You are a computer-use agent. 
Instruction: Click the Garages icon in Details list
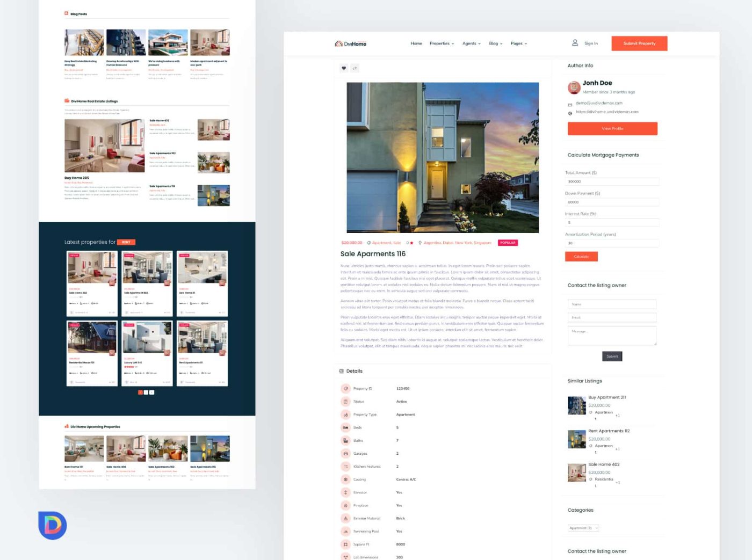345,454
